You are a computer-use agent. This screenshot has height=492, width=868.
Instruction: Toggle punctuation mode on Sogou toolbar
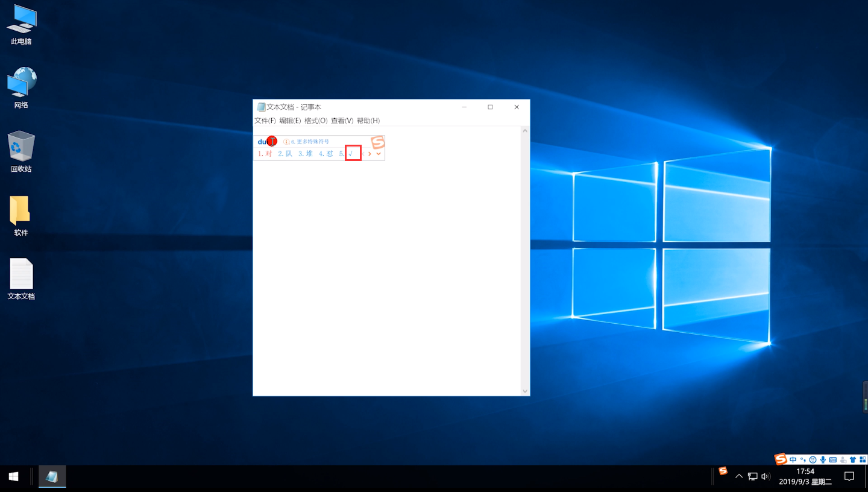tap(803, 459)
